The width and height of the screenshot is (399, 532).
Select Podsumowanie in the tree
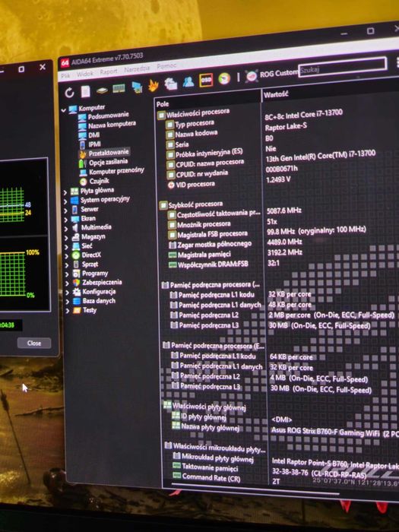[108, 116]
